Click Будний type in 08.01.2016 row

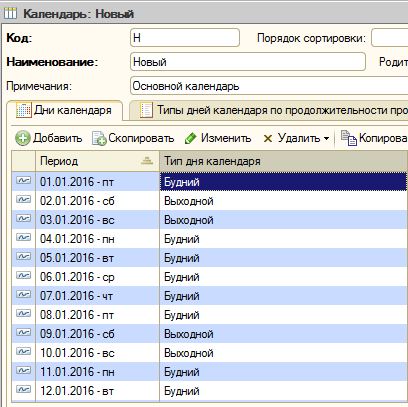point(284,315)
